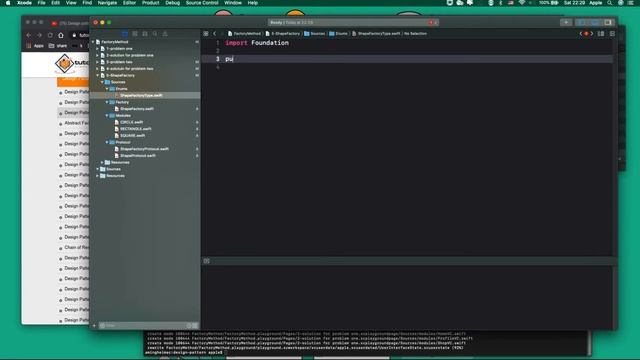Open the Apple menu logo
The width and height of the screenshot is (640, 360).
pos(8,3)
